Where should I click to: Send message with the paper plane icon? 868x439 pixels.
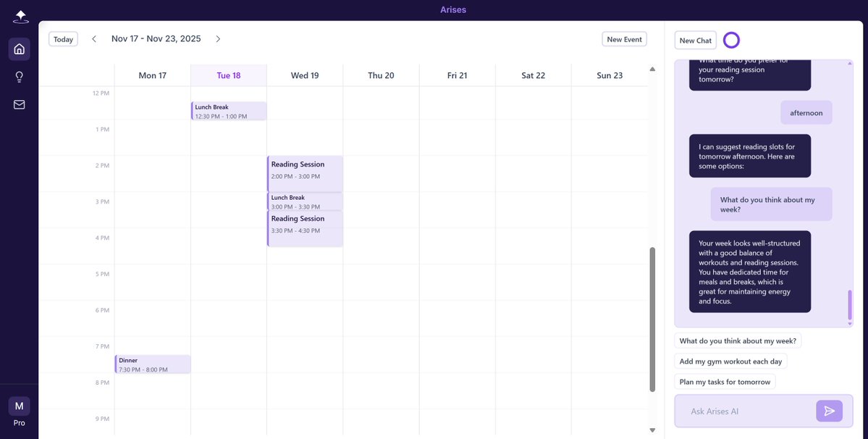tap(829, 411)
